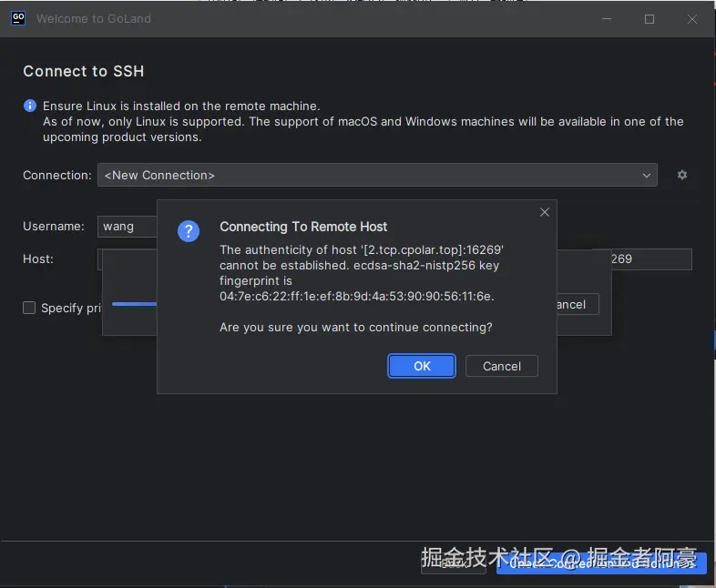Open the Connection dropdown showing New Connection
Screen dimensions: 716x588
click(377, 175)
